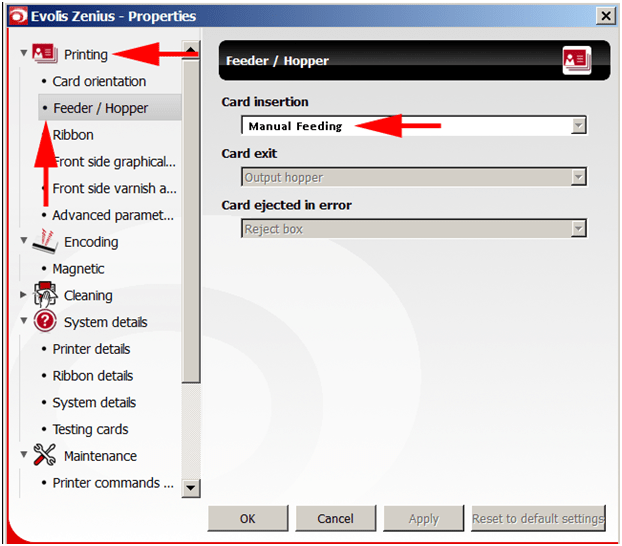
Task: Collapse the Printing tree section
Action: 24,53
